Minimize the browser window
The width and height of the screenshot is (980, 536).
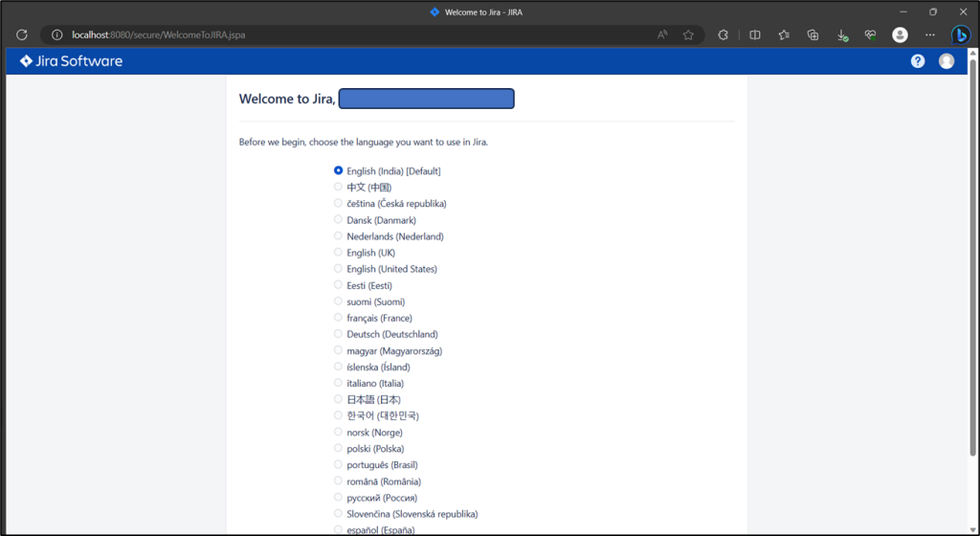click(x=903, y=11)
